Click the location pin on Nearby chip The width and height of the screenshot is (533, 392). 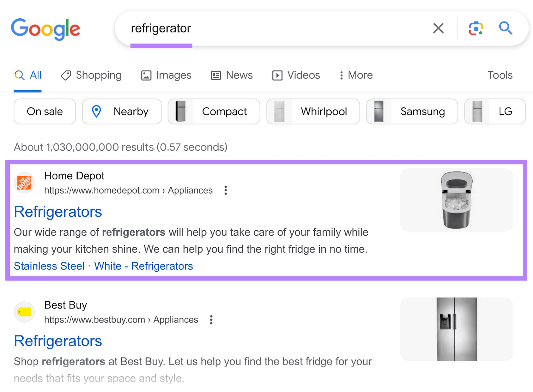pos(97,112)
